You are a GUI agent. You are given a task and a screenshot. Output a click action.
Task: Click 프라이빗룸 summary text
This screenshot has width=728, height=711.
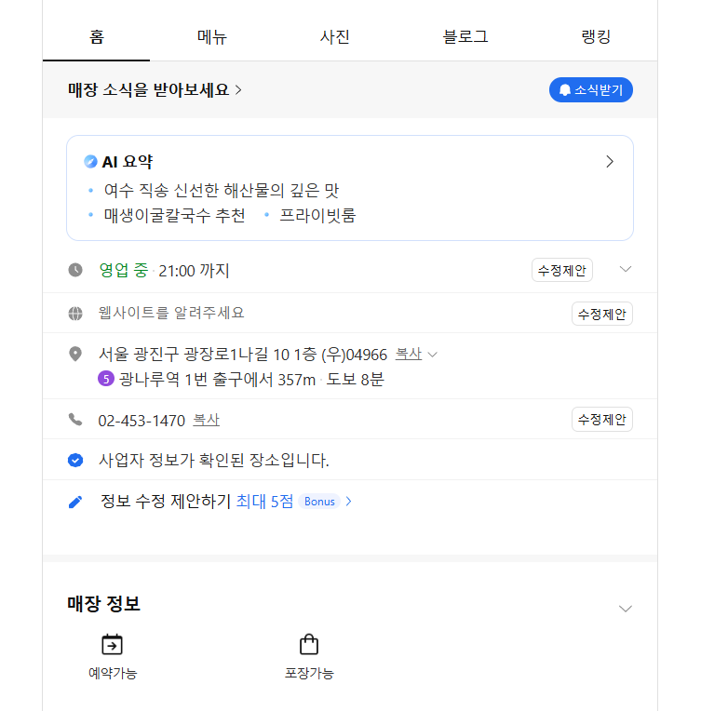317,215
